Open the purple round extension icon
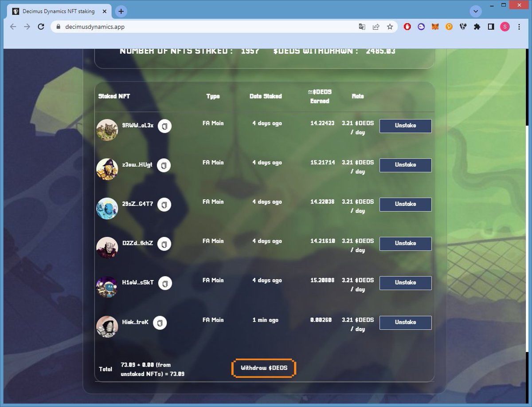 pyautogui.click(x=421, y=27)
